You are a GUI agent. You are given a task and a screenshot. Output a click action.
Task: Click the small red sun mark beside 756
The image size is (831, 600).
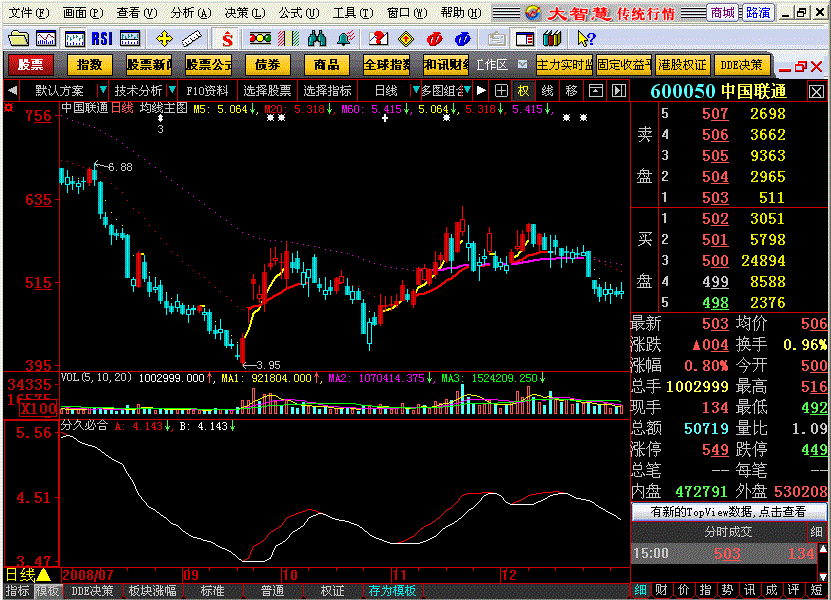(8, 108)
